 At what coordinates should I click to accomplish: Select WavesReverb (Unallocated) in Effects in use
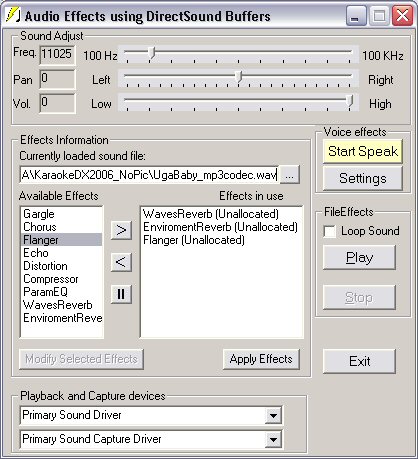(x=211, y=214)
